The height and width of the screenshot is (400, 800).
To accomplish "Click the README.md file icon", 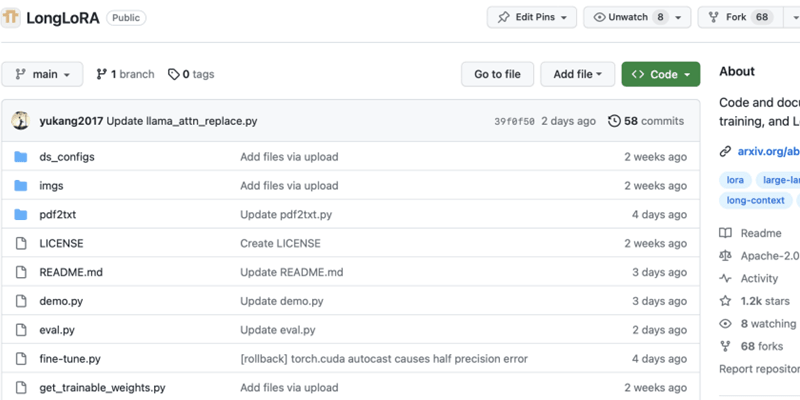I will point(20,272).
